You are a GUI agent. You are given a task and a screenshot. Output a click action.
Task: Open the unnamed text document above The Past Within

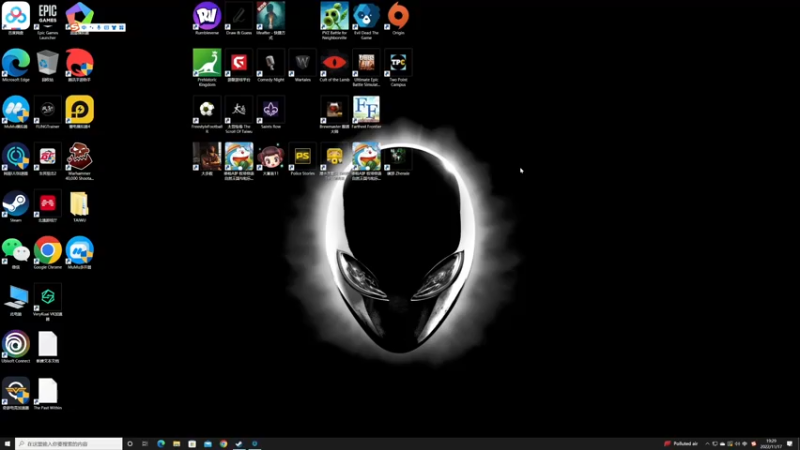tap(47, 347)
